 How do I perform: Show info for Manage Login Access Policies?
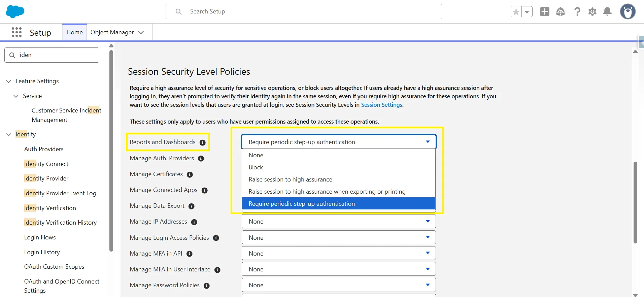tap(216, 238)
